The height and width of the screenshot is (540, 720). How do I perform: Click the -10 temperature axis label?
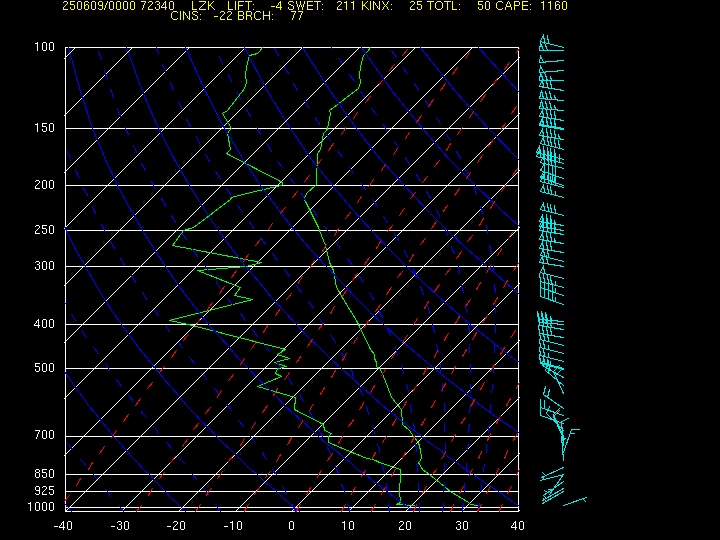coord(233,526)
